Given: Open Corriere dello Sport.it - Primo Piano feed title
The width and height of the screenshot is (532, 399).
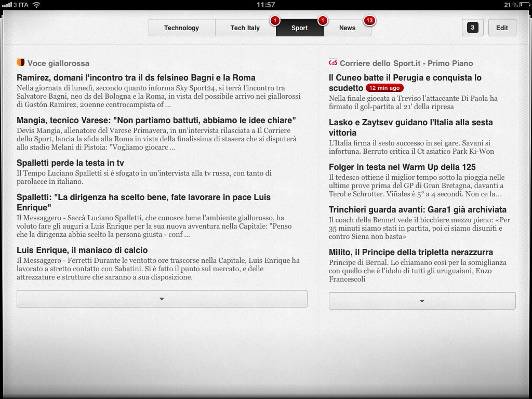Looking at the screenshot, I should click(x=406, y=63).
